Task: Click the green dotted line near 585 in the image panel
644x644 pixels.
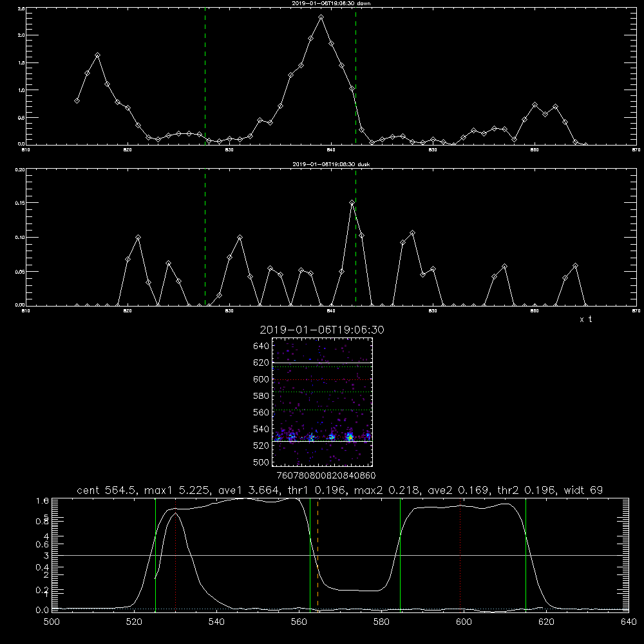Action: 322,392
